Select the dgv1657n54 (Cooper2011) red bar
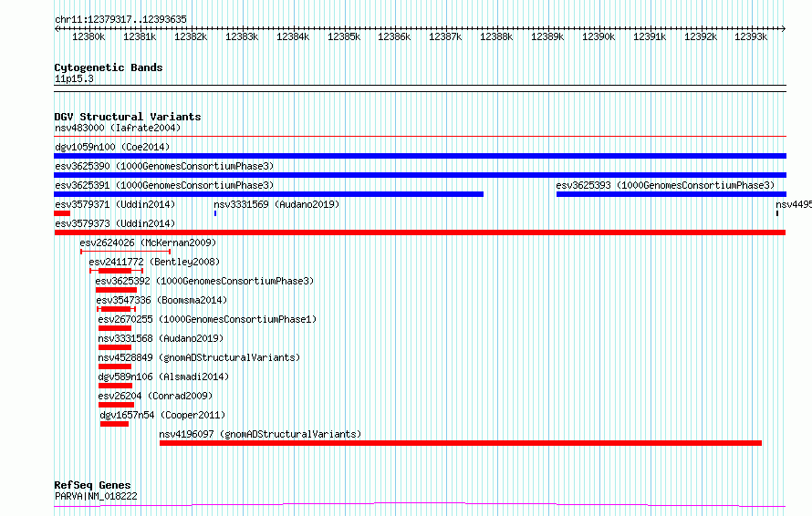This screenshot has height=516, width=812. (x=114, y=424)
